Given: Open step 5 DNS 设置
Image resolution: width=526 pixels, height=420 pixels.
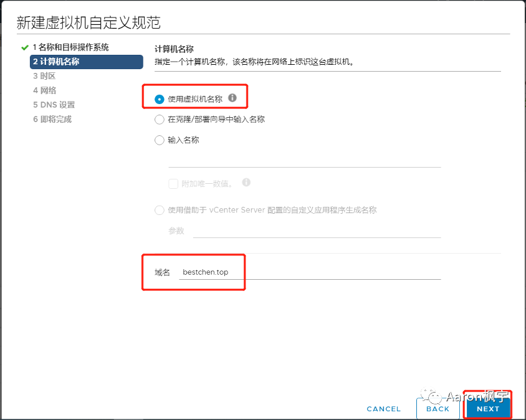Looking at the screenshot, I should tap(54, 105).
